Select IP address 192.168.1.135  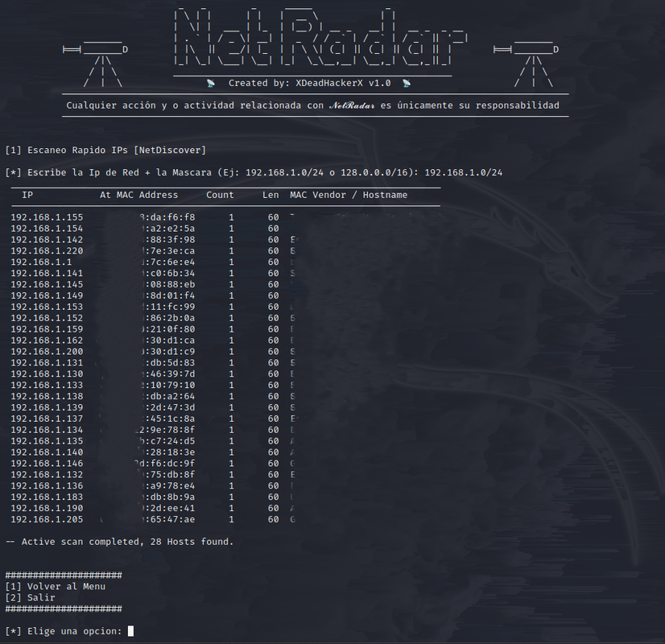coord(47,441)
